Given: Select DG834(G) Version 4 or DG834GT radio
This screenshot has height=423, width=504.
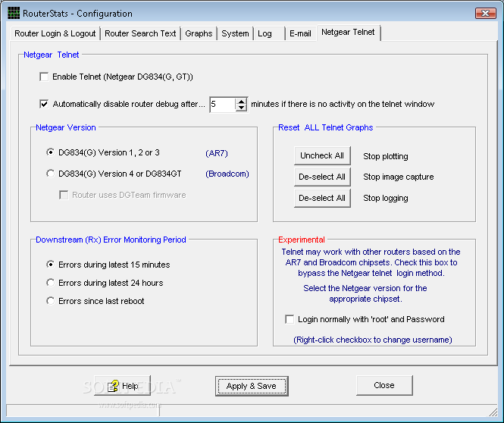Looking at the screenshot, I should pos(50,174).
